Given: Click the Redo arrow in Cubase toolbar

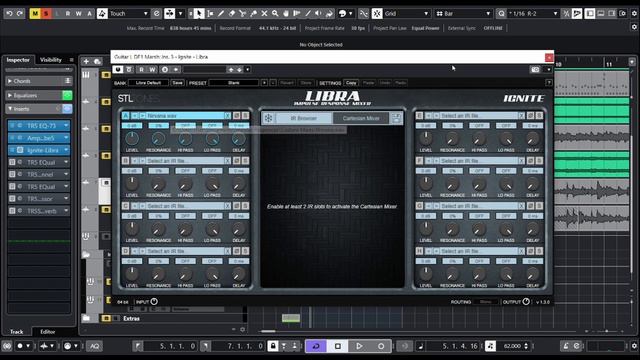Looking at the screenshot, I should click(20, 13).
